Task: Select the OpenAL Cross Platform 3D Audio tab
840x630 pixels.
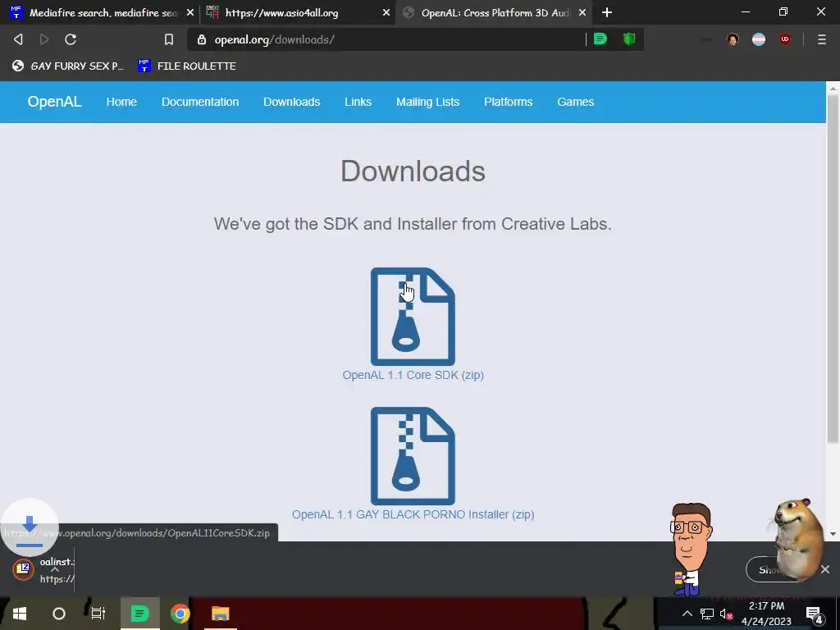Action: point(493,12)
